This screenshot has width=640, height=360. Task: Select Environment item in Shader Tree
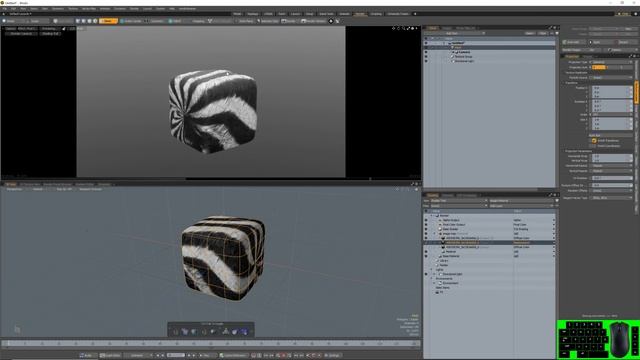tap(451, 283)
